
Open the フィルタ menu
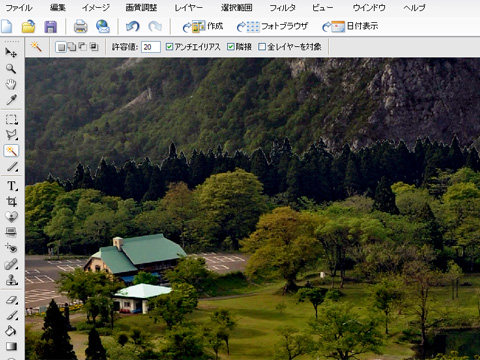point(282,8)
